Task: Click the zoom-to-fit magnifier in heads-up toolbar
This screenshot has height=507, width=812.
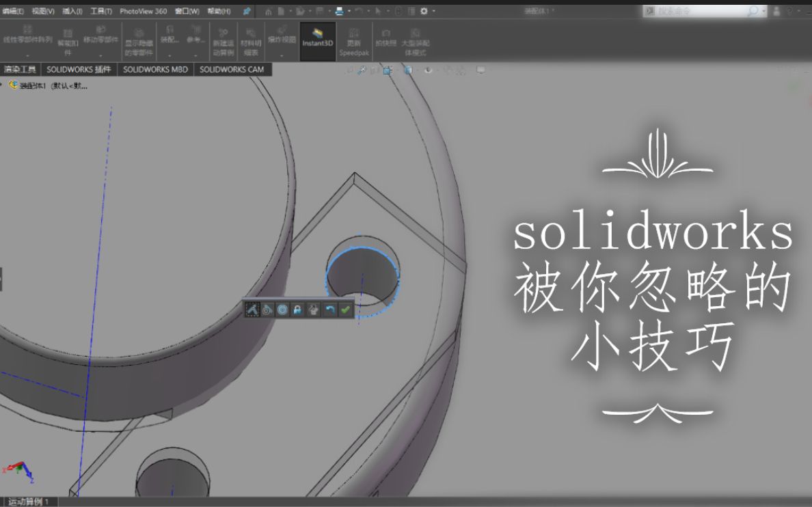Action: click(362, 70)
